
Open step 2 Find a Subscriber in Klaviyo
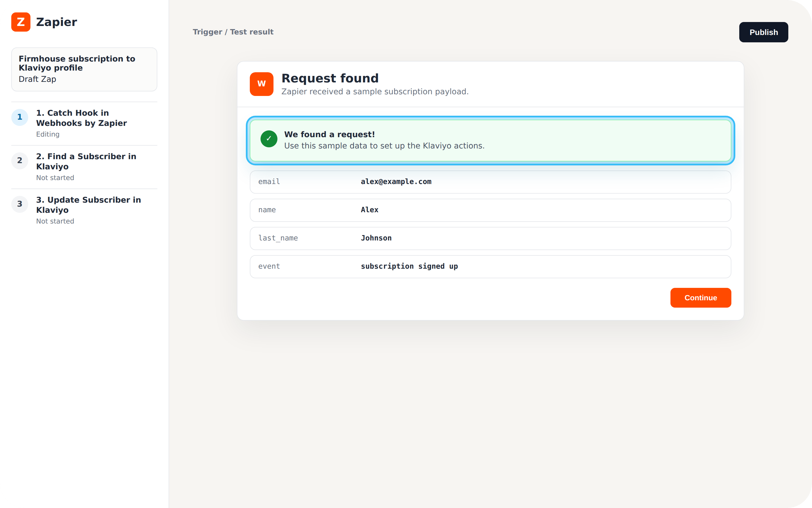(84, 167)
